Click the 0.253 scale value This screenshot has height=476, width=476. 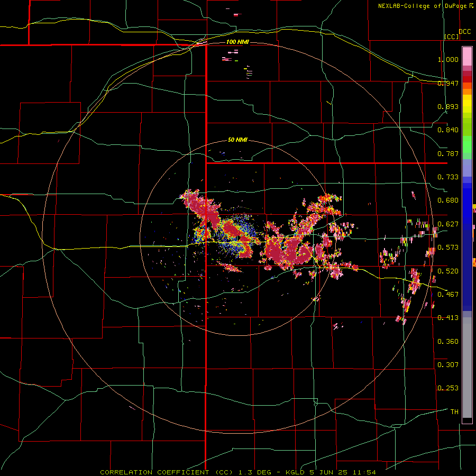click(x=448, y=388)
